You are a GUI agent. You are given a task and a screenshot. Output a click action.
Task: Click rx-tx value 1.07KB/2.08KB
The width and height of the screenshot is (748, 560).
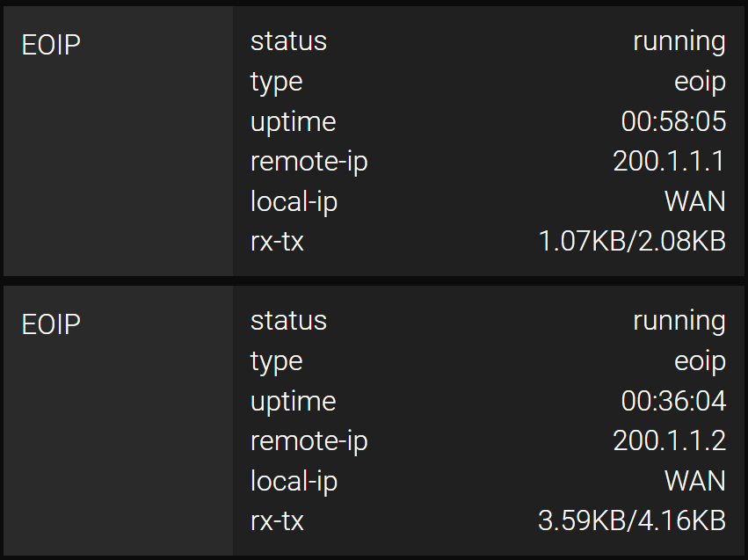click(x=632, y=241)
